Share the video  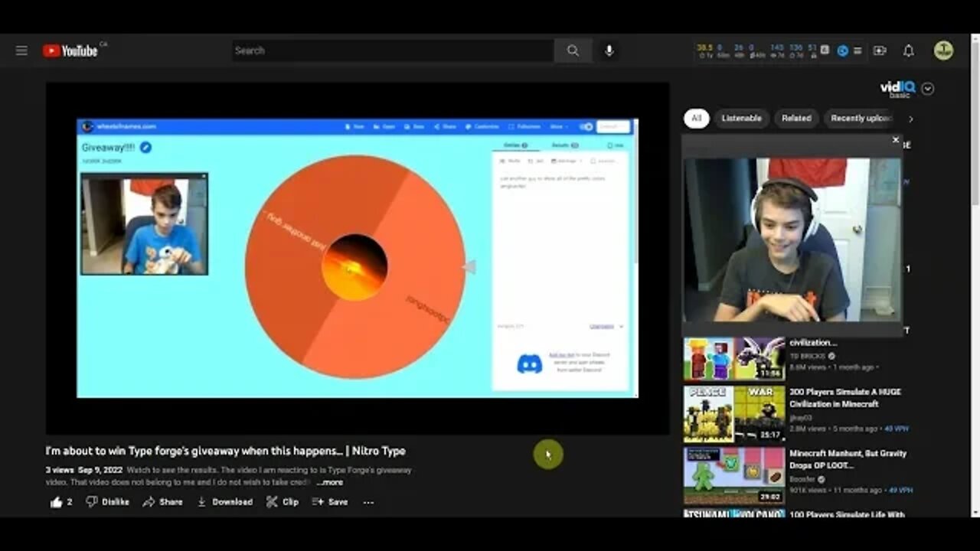pos(162,502)
